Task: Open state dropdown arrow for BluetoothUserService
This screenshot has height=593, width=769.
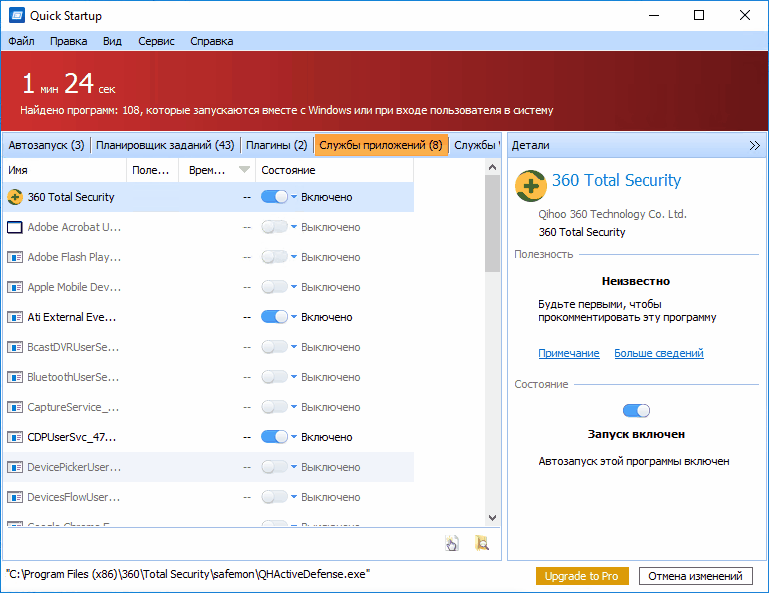Action: (294, 377)
